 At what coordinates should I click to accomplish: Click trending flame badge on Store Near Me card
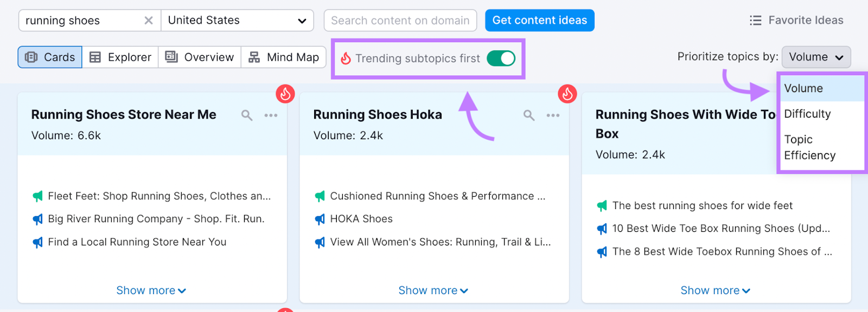[285, 94]
